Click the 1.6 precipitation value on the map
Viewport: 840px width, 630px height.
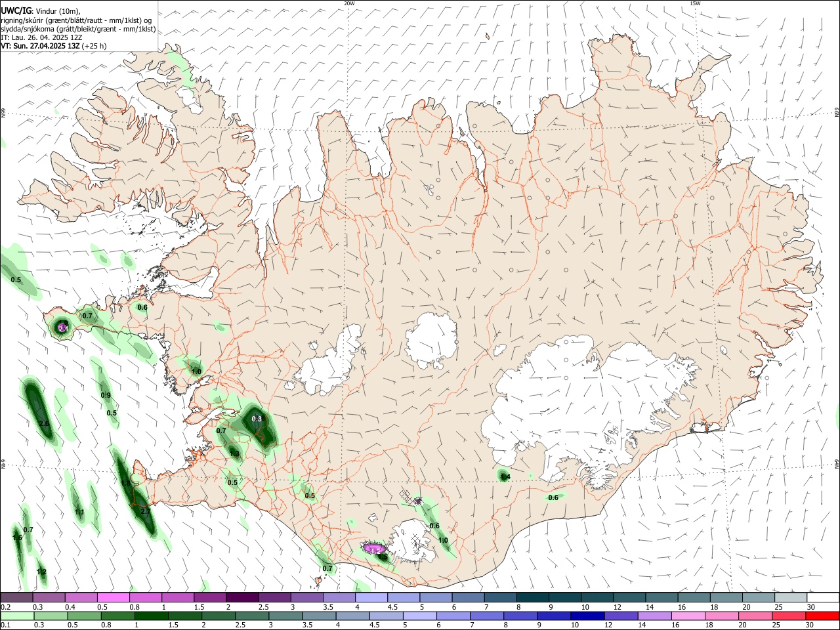pyautogui.click(x=17, y=538)
